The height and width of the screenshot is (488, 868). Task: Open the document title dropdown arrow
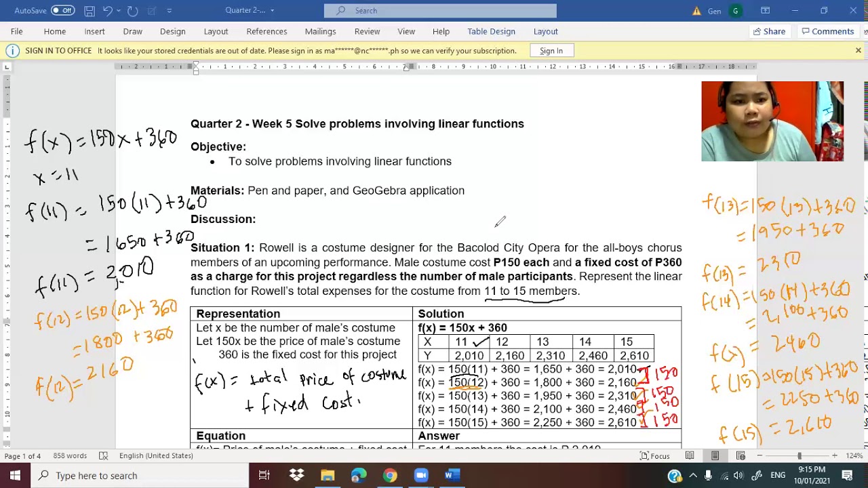[x=272, y=11]
